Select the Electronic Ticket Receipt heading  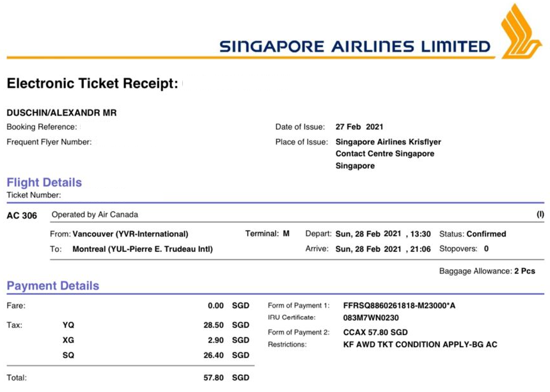coord(92,84)
